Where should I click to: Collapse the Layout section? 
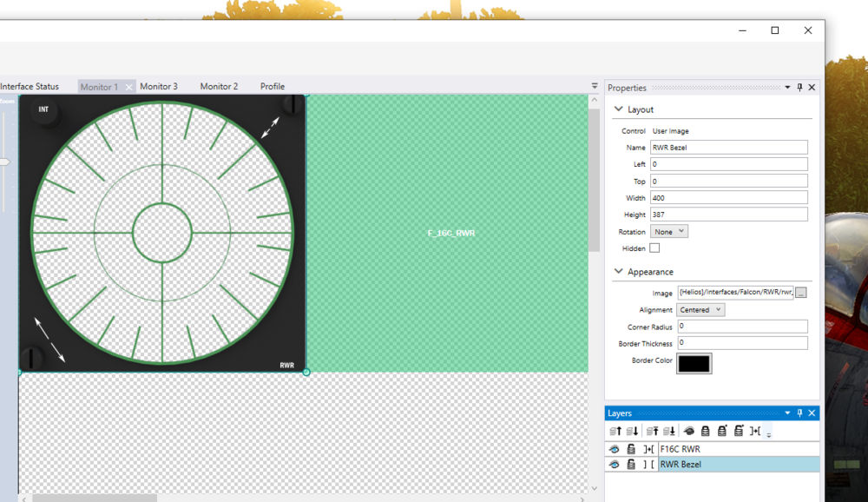tap(618, 109)
